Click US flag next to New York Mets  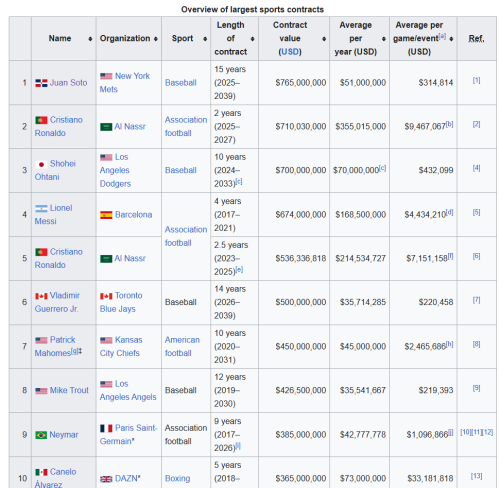[106, 76]
